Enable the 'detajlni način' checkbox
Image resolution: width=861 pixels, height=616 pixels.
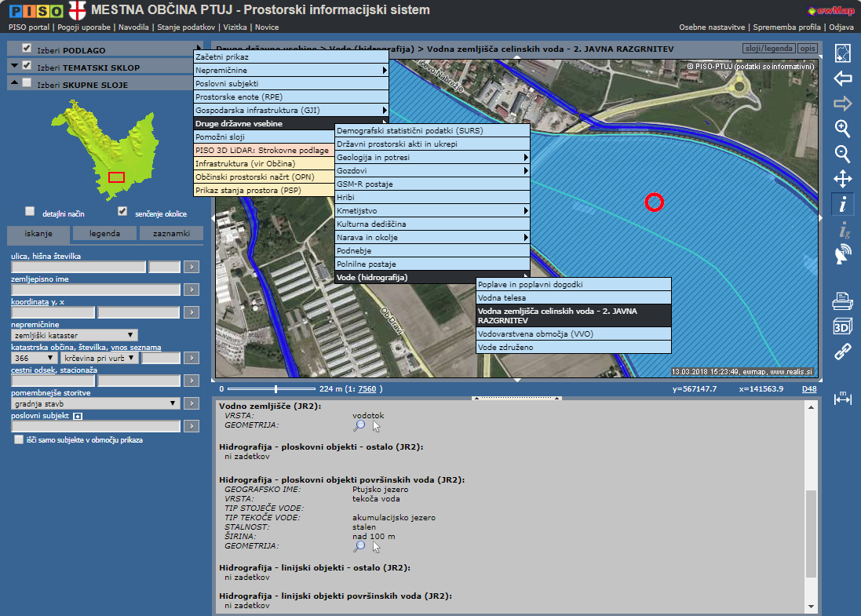pos(30,211)
